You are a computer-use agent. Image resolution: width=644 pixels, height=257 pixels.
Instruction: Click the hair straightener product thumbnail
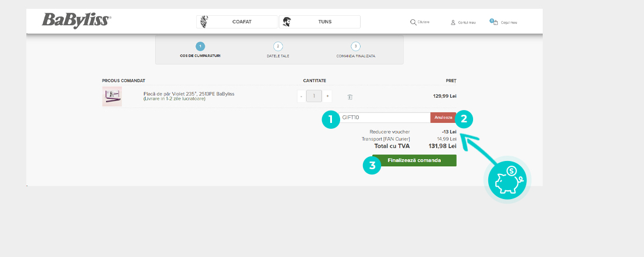click(112, 96)
